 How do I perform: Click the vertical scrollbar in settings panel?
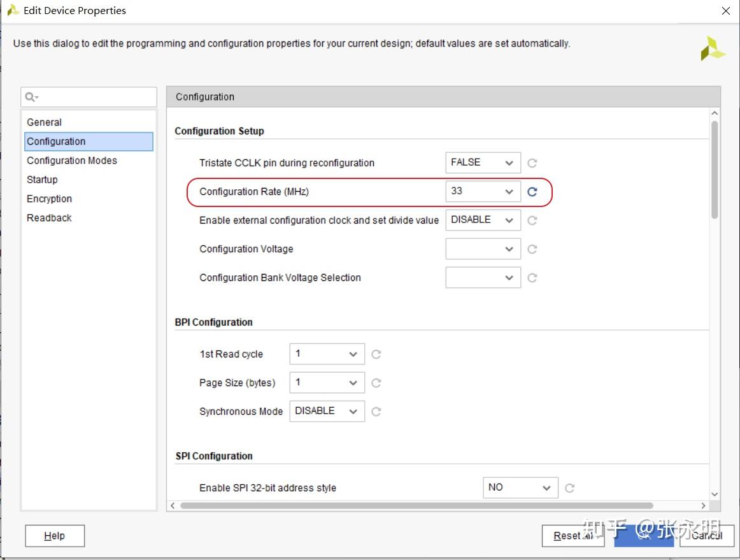[715, 170]
